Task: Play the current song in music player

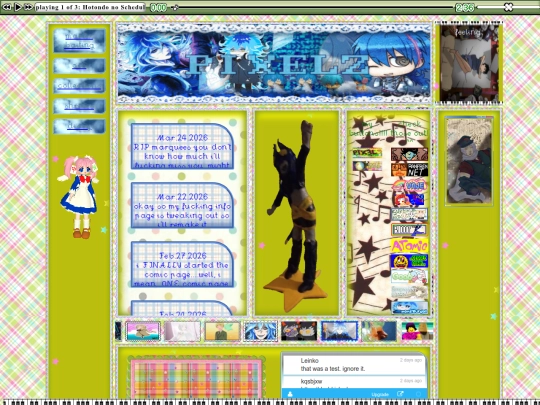Action: pos(18,7)
